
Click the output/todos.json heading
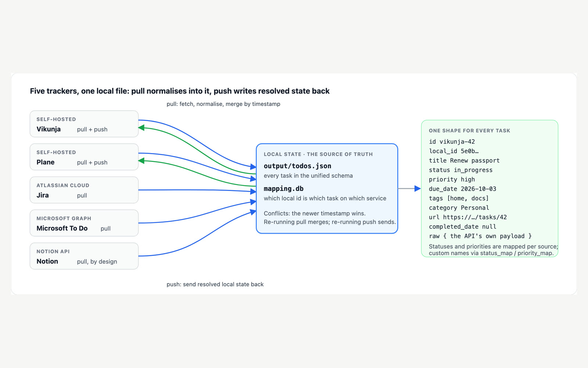[297, 166]
